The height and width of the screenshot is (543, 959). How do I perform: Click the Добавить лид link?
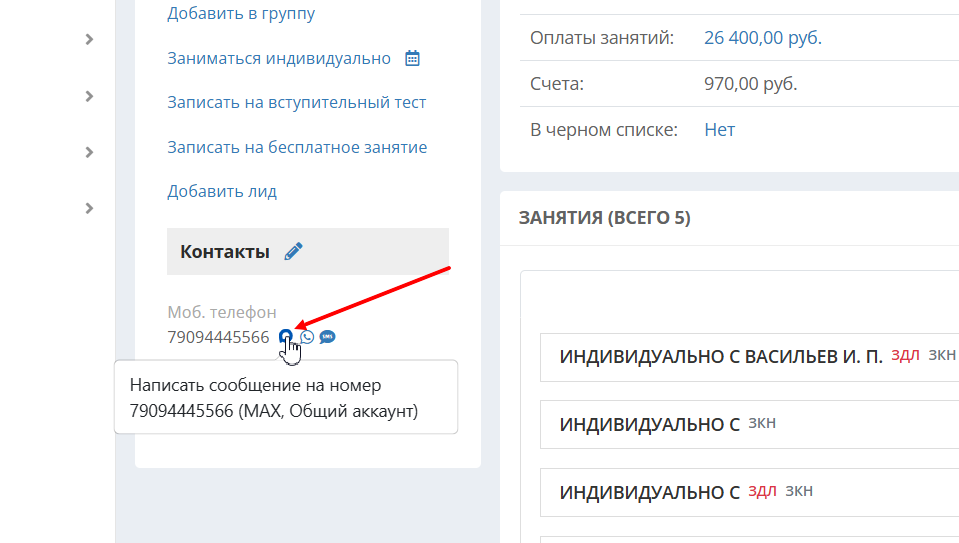point(222,191)
